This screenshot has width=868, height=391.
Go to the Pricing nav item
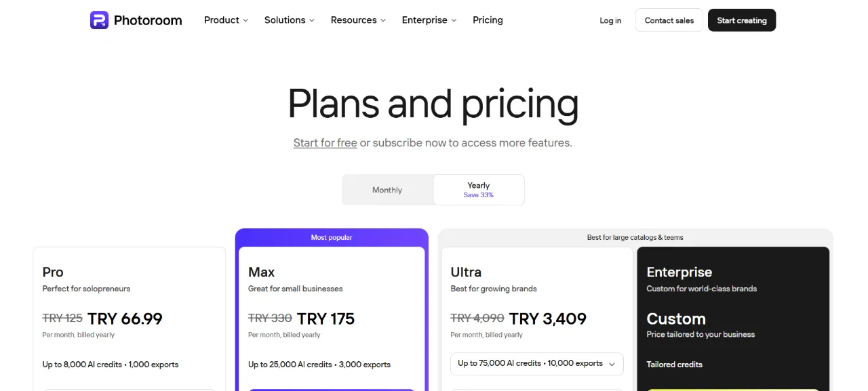coord(488,20)
